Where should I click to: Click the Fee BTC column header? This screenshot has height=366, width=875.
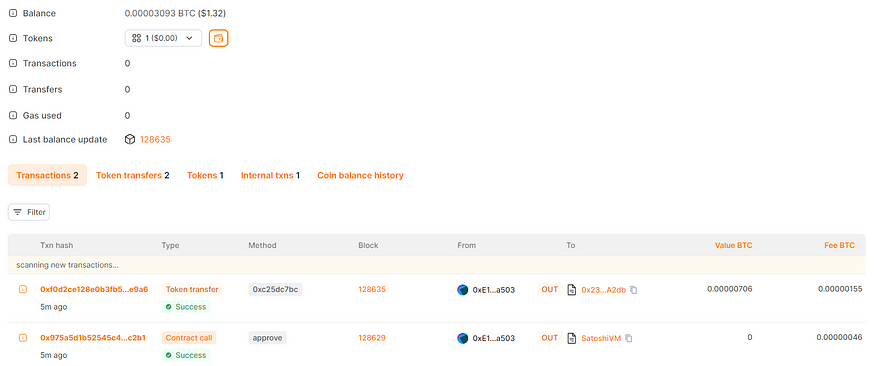(839, 245)
